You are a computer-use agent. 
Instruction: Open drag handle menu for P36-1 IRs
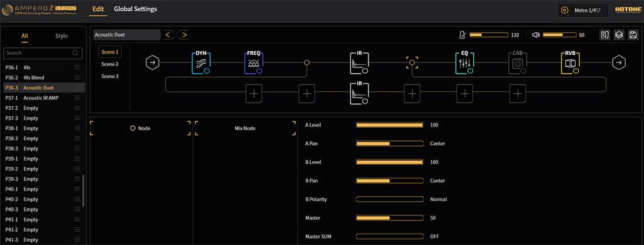point(77,67)
